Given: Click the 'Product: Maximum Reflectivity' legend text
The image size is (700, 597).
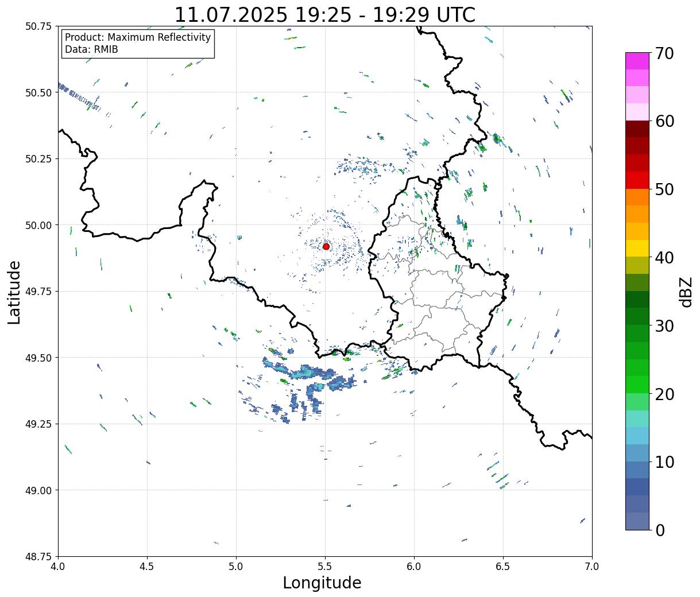Looking at the screenshot, I should coord(138,37).
